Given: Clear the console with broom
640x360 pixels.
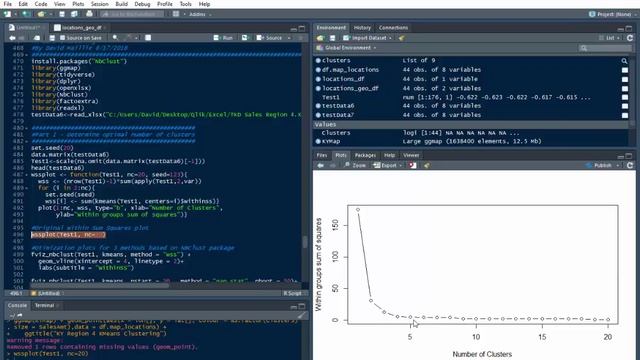Looking at the screenshot, I should 301,315.
